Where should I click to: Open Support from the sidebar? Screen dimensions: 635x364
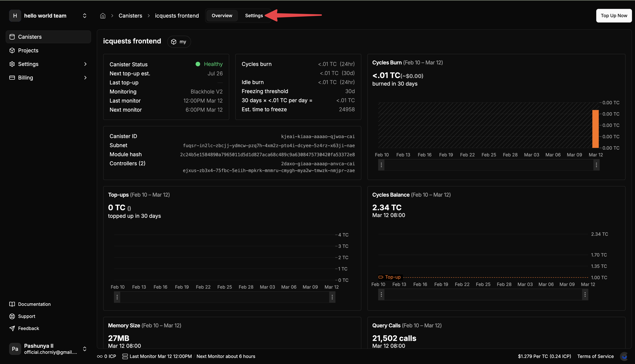[26, 316]
